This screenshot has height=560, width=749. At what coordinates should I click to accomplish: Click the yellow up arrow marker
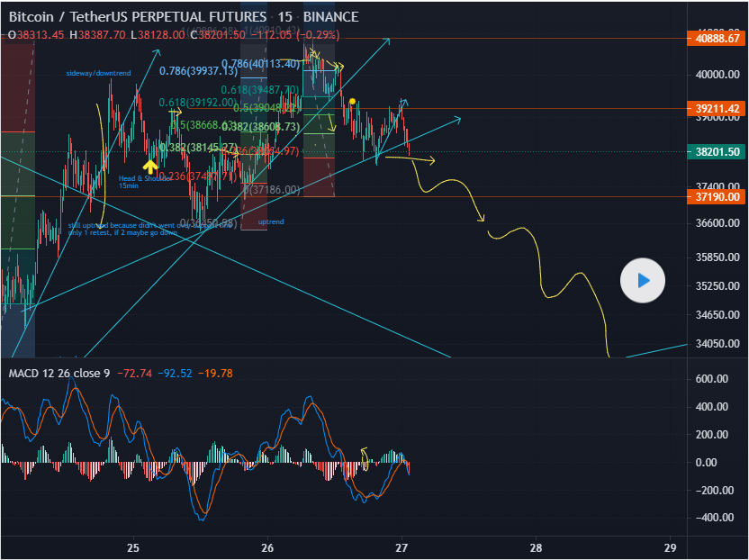tap(150, 165)
